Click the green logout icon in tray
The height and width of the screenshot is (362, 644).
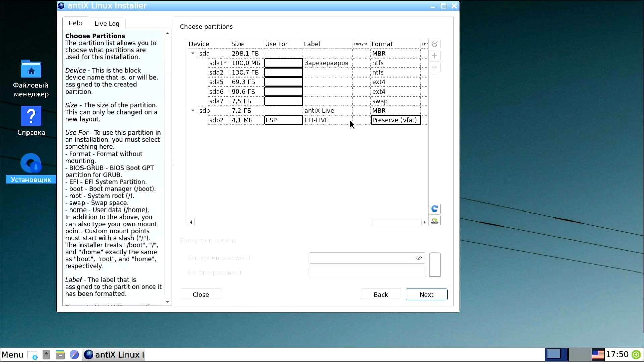click(x=636, y=355)
